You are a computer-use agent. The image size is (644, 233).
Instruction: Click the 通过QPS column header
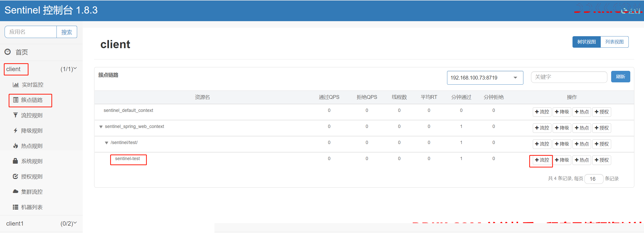coord(329,97)
